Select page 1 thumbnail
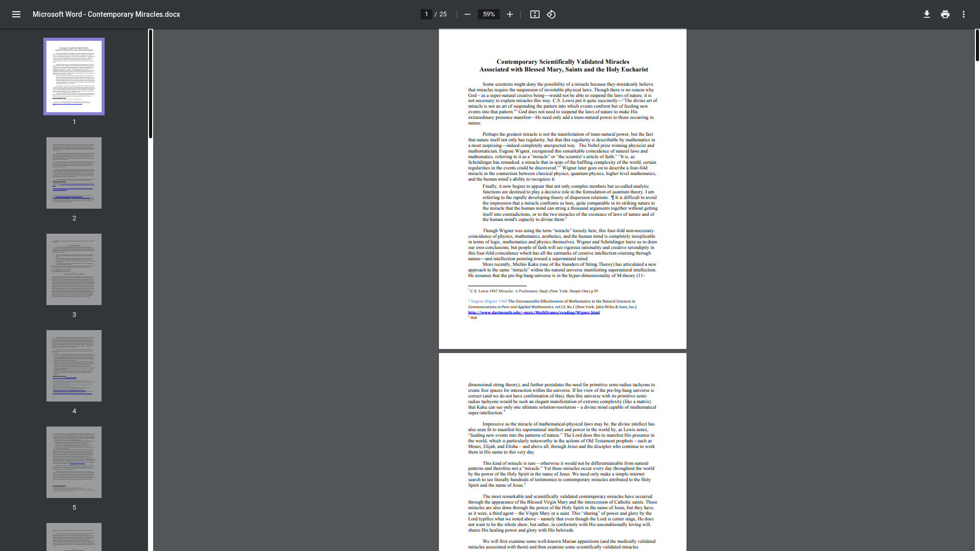 coord(74,77)
